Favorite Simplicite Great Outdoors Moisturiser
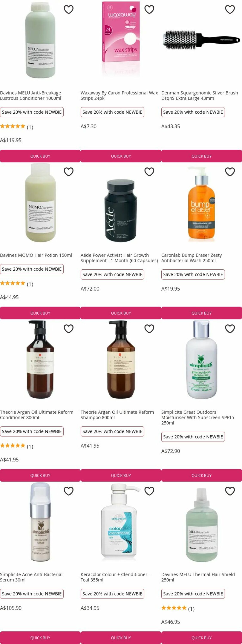The image size is (242, 644). coord(230,329)
